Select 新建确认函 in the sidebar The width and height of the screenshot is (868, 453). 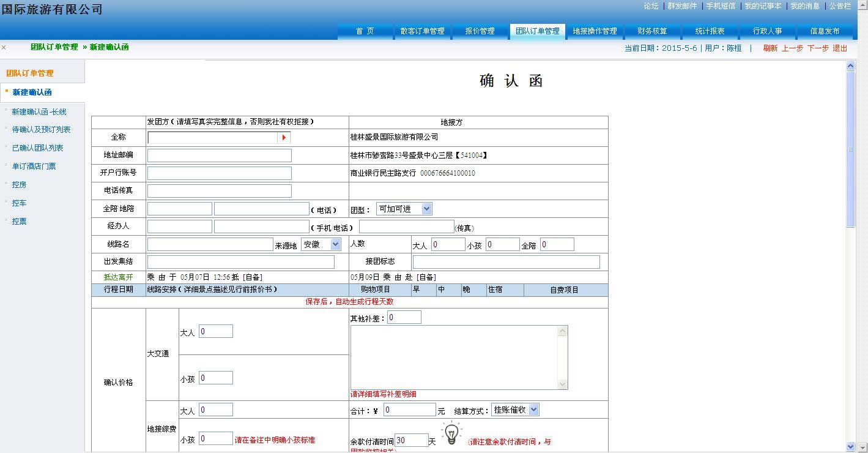pyautogui.click(x=32, y=92)
